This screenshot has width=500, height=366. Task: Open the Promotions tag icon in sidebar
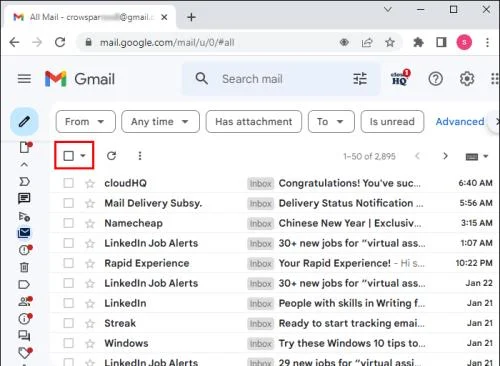click(x=25, y=353)
